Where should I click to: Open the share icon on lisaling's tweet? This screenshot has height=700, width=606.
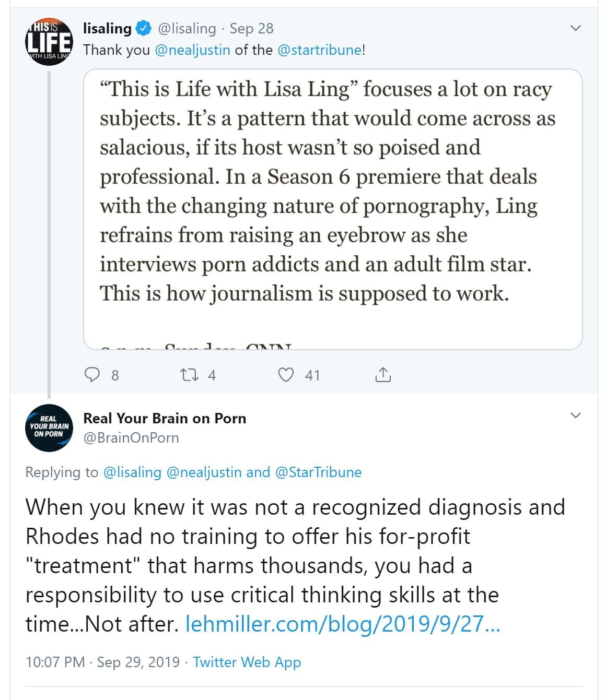pyautogui.click(x=383, y=375)
